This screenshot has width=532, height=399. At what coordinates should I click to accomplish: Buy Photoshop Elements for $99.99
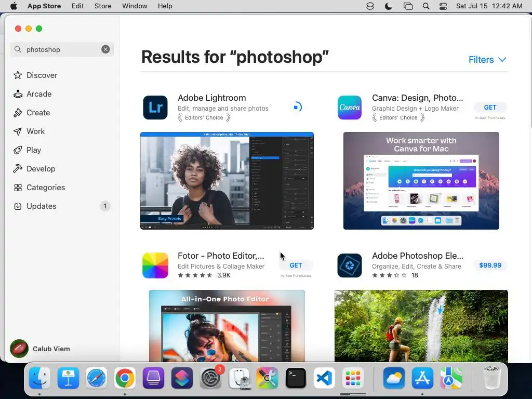490,265
